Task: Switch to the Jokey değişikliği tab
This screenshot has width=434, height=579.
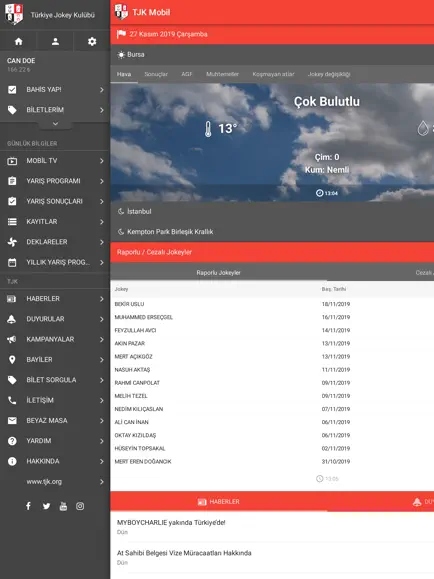Action: click(x=329, y=74)
